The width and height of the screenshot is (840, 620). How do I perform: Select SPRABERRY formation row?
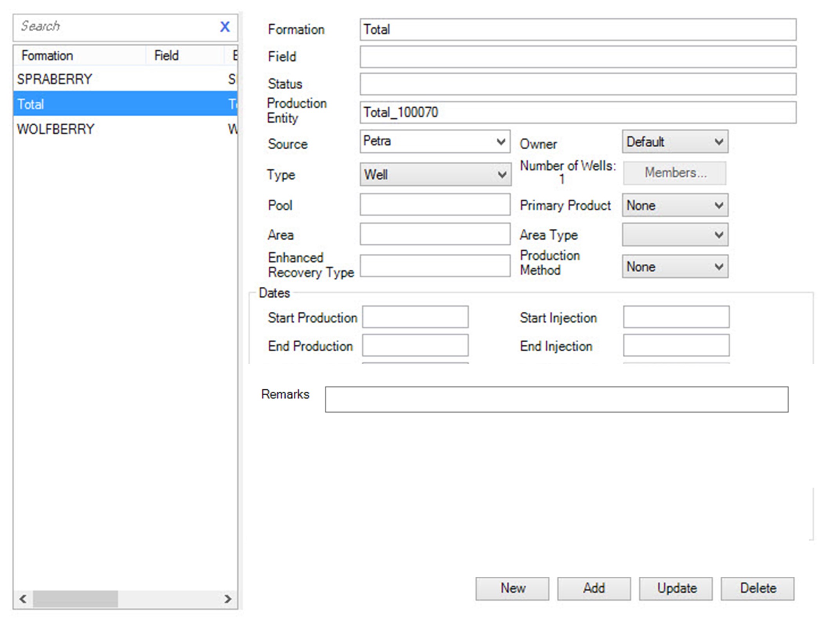[x=55, y=79]
